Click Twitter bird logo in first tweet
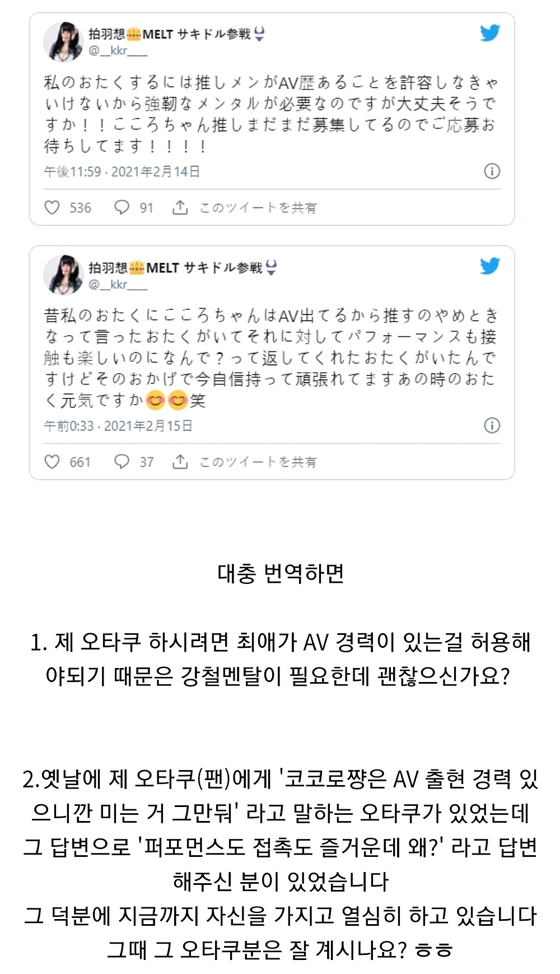The width and height of the screenshot is (560, 974). (x=490, y=33)
